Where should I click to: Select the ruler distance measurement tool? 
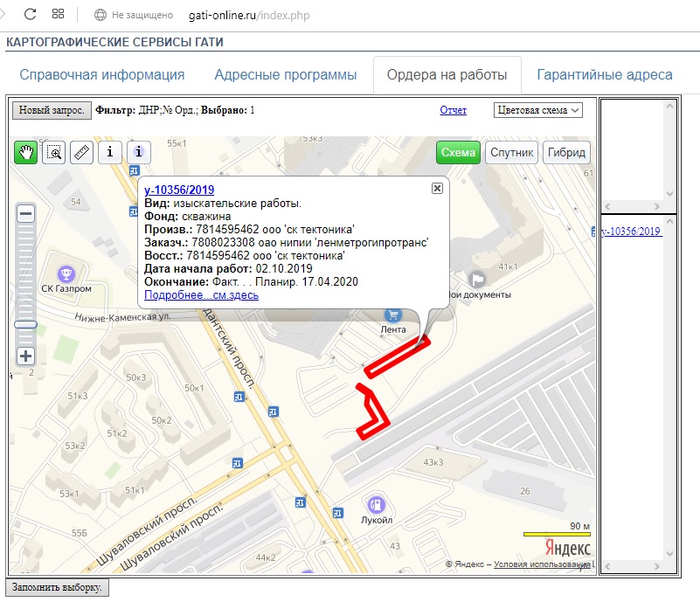[x=81, y=152]
